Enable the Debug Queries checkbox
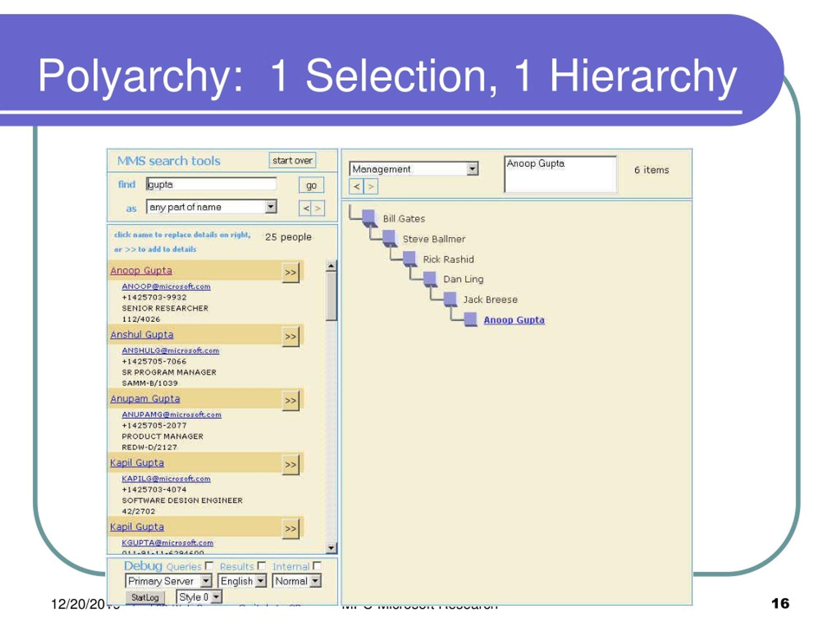Screen dimensions: 840x630 209,566
